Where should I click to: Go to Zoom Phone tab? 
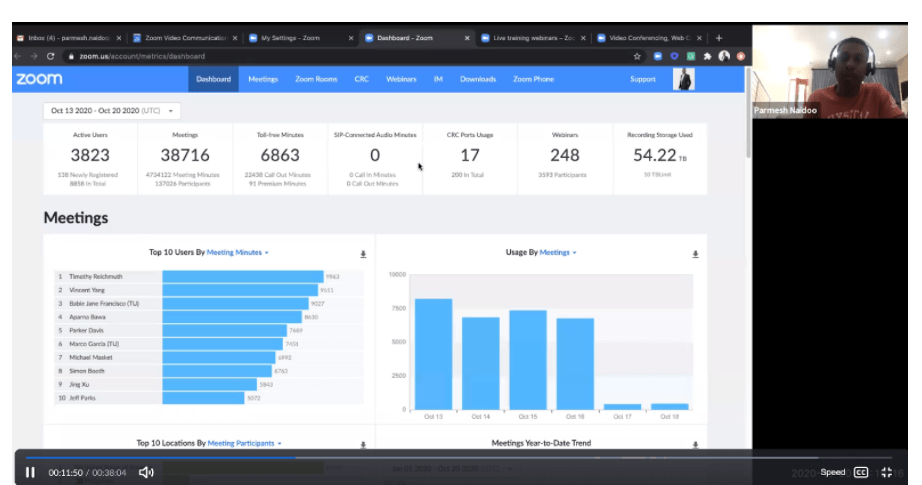(533, 79)
